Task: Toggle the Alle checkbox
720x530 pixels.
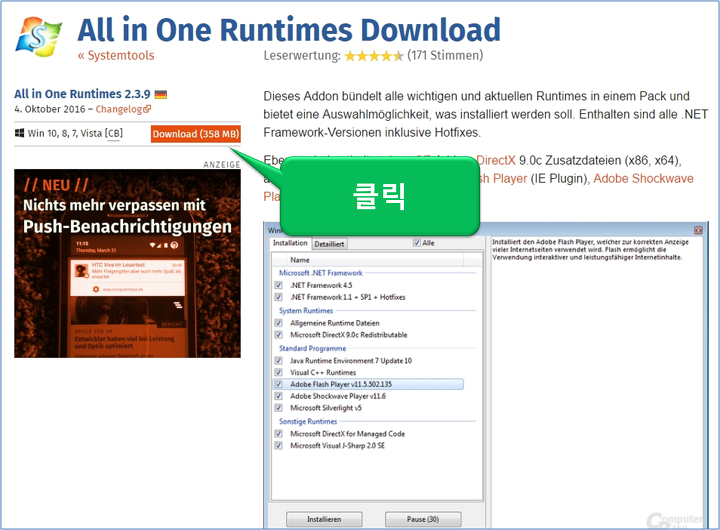Action: point(417,243)
